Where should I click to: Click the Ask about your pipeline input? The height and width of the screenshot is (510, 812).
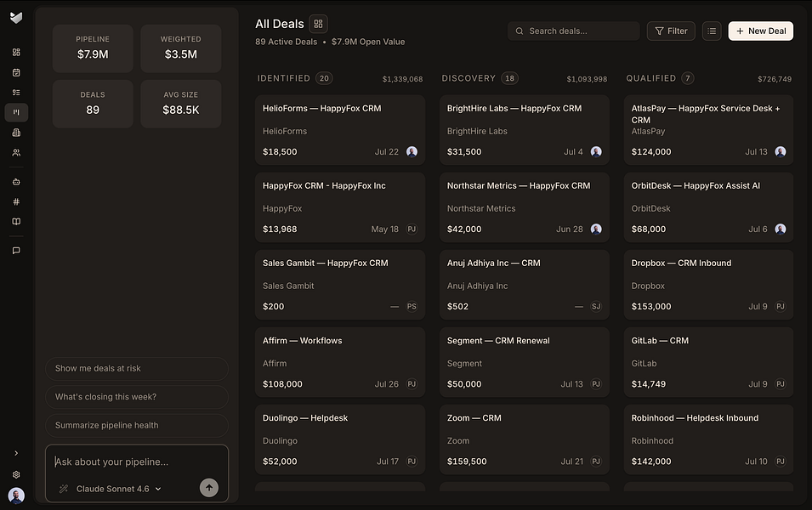[x=137, y=462]
